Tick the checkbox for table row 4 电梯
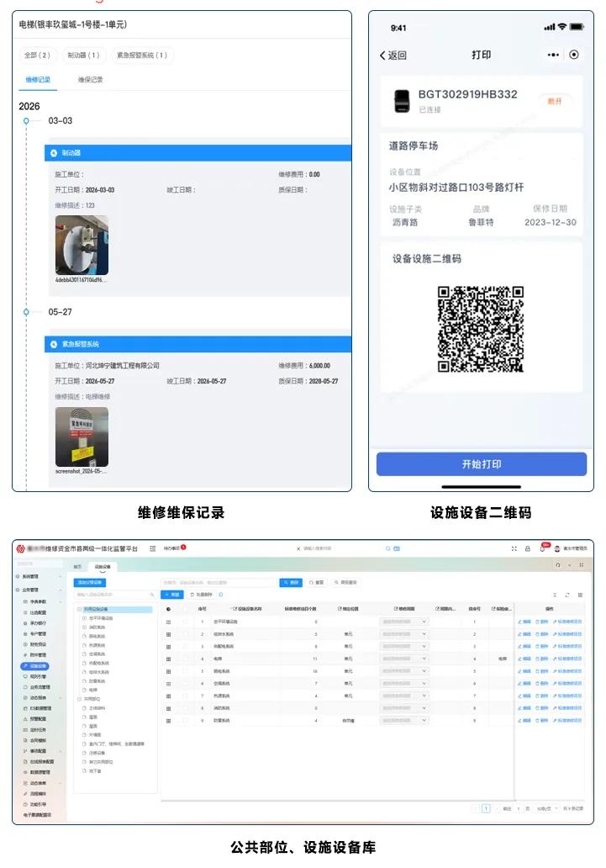 coord(186,659)
